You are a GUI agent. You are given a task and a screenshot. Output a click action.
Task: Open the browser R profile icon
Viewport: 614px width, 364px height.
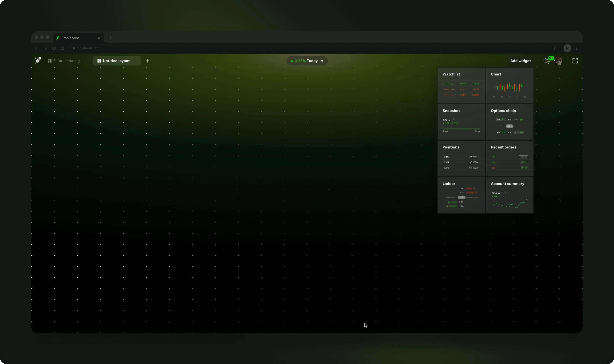567,48
